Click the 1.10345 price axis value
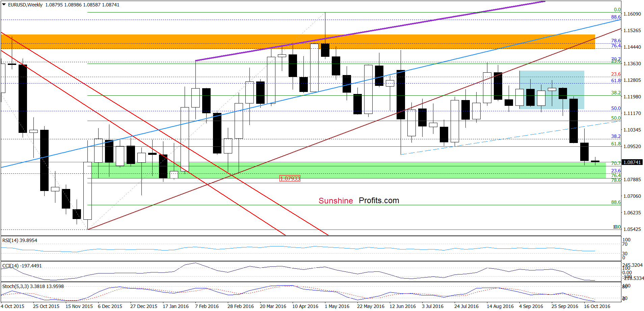The image size is (644, 311). coord(632,130)
